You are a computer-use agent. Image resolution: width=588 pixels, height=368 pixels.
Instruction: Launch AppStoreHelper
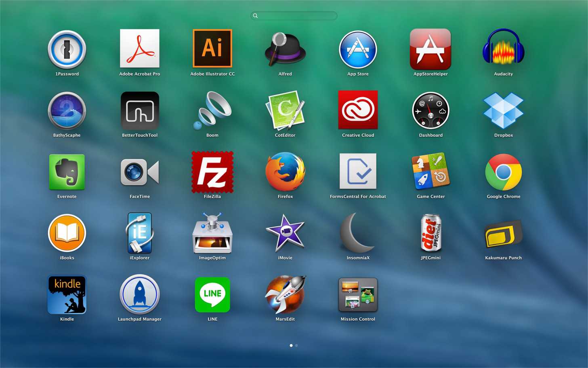coord(430,49)
